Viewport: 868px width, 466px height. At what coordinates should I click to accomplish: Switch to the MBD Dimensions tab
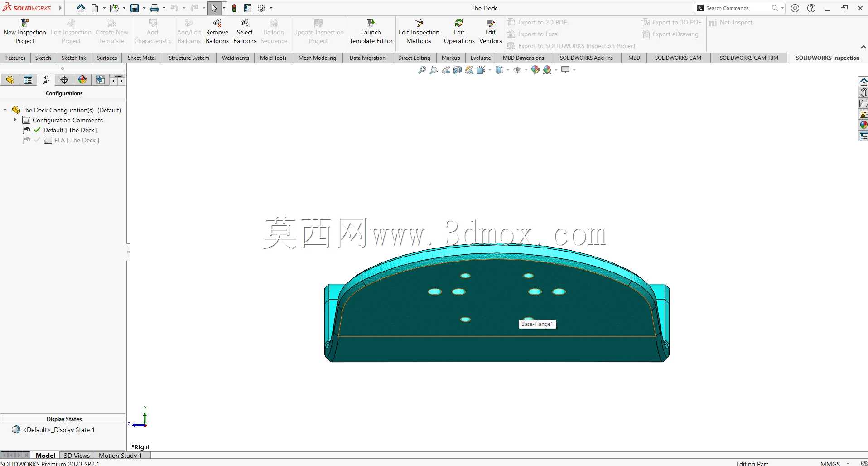point(523,58)
